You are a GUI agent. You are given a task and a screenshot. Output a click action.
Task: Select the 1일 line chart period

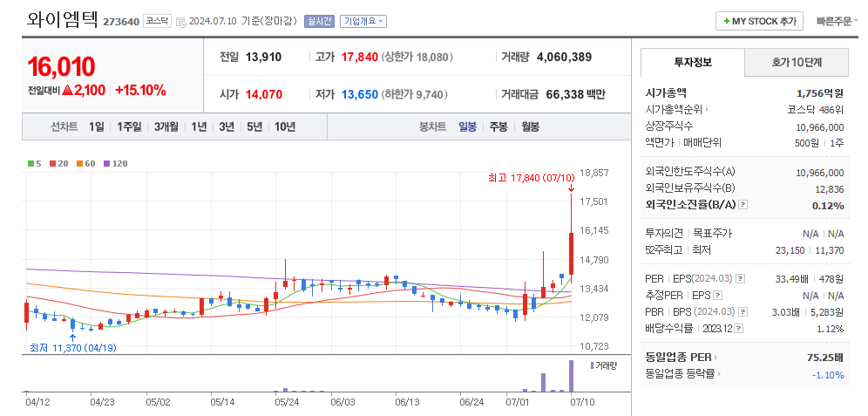[97, 126]
